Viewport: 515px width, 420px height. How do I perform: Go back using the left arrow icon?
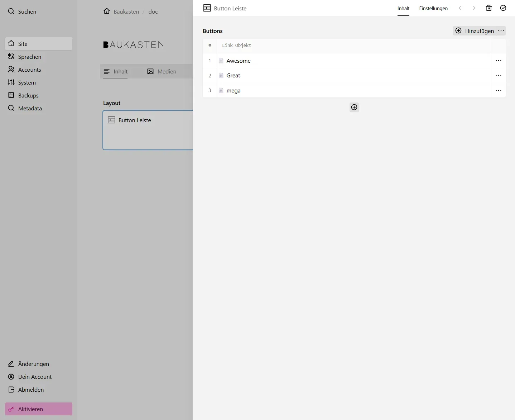click(460, 8)
